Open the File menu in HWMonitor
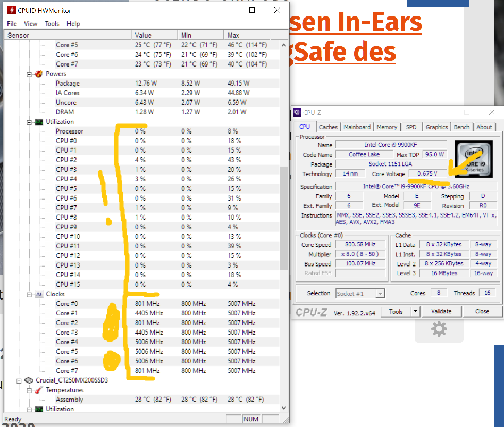The width and height of the screenshot is (504, 432). 12,24
